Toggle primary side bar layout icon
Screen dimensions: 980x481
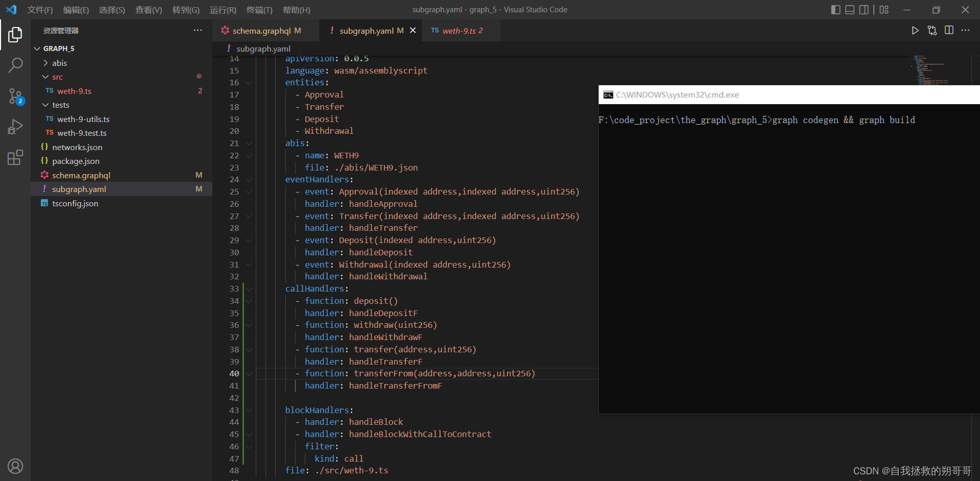[x=836, y=10]
